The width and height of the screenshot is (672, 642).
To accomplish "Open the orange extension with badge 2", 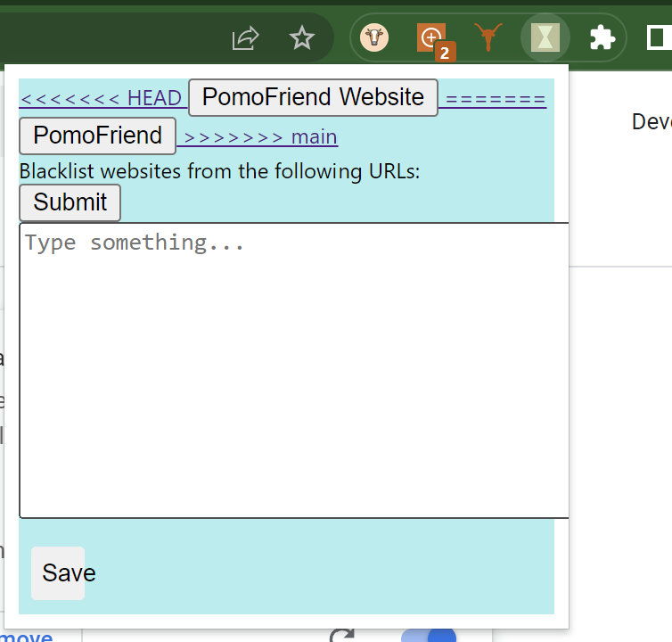I will (435, 41).
